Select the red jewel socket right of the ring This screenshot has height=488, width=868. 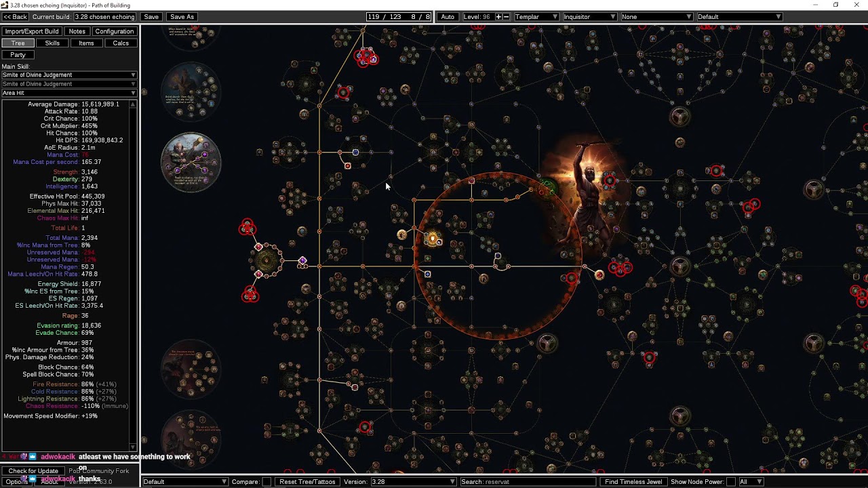(x=599, y=274)
